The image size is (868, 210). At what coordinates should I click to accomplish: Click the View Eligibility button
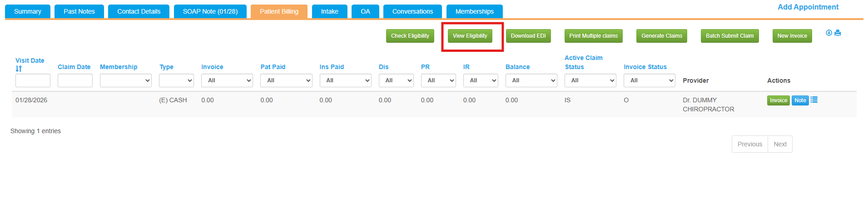470,36
